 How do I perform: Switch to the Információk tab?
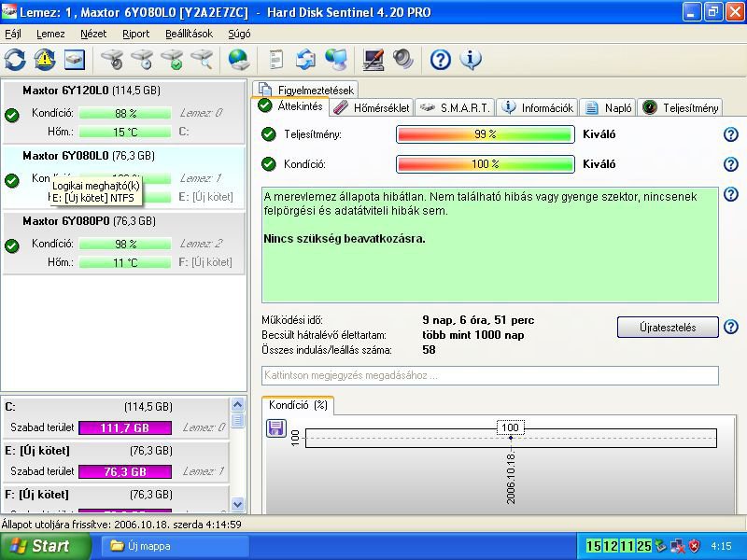(538, 107)
